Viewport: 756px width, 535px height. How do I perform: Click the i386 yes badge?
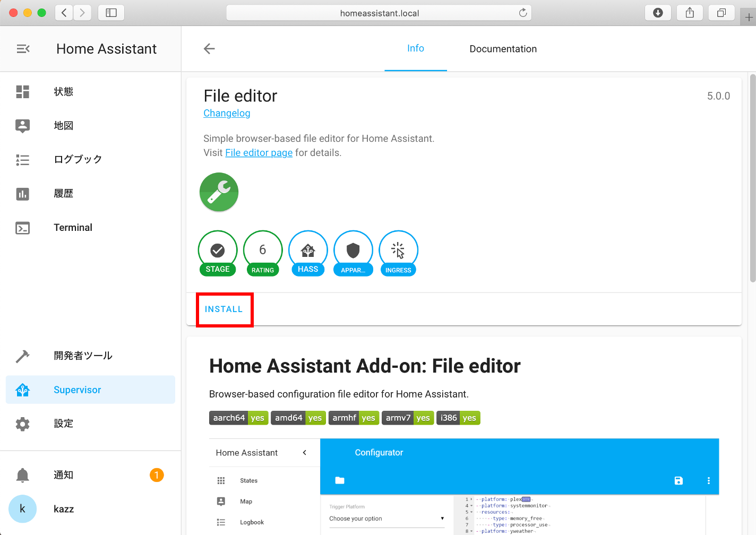tap(458, 418)
